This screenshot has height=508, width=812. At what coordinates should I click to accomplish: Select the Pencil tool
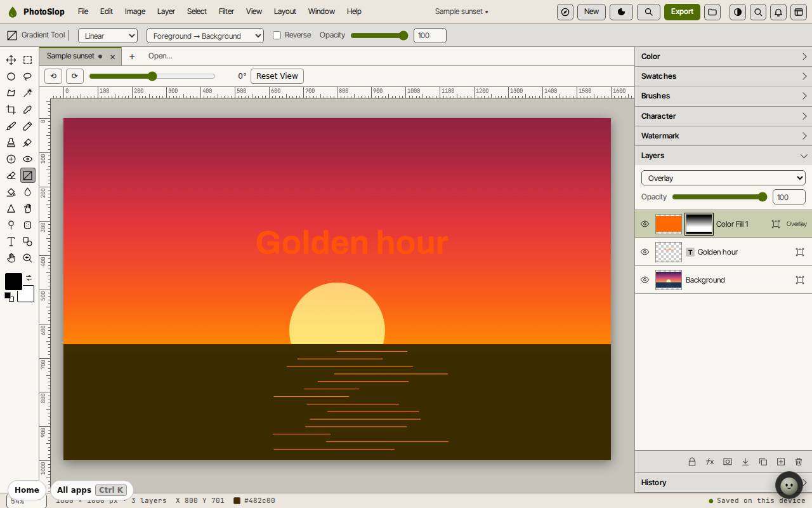[x=27, y=126]
